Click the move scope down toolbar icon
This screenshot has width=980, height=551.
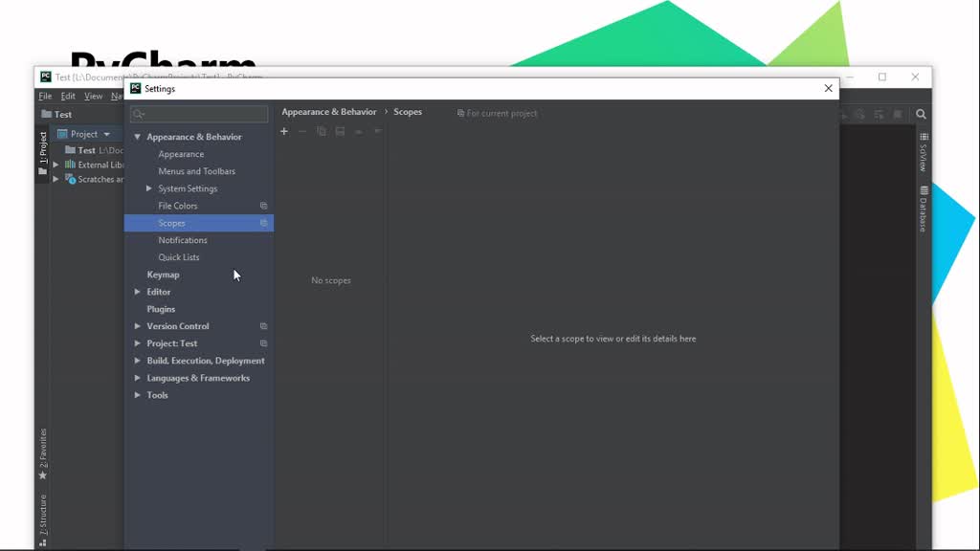377,131
